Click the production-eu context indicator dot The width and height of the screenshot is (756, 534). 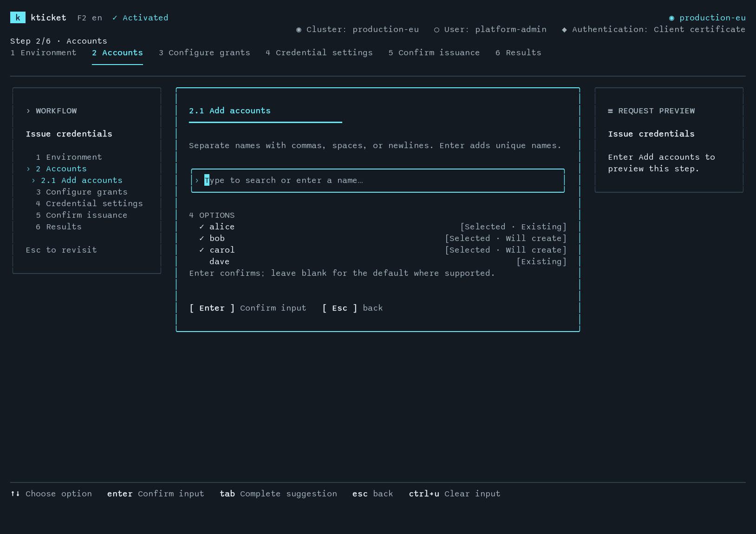671,18
